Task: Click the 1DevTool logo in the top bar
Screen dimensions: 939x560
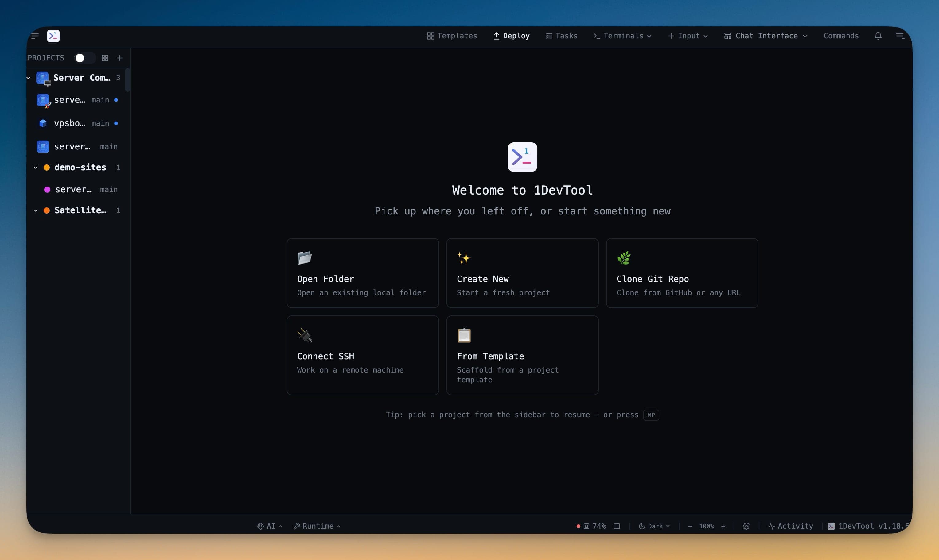Action: pyautogui.click(x=53, y=36)
